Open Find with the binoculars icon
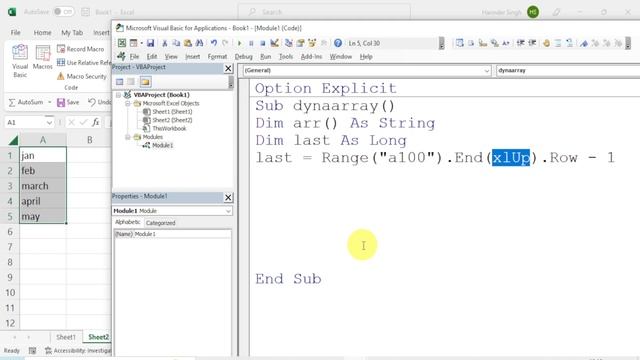Viewport: 640px width, 360px height. [199, 43]
